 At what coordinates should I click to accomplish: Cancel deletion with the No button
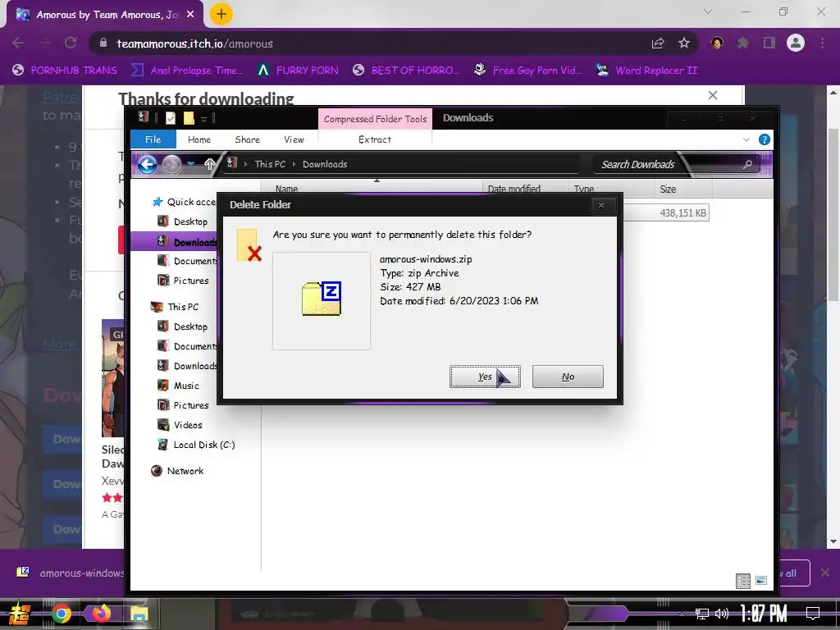(x=568, y=377)
